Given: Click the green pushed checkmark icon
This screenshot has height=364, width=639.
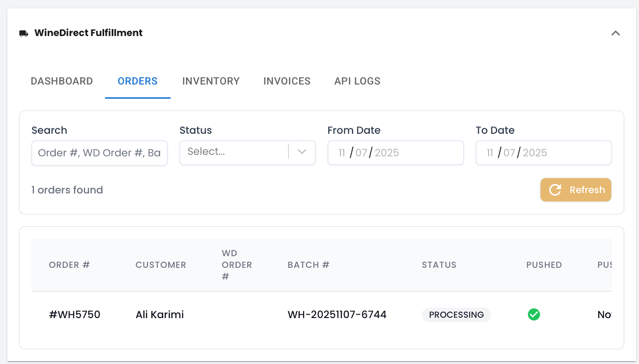Looking at the screenshot, I should (x=534, y=315).
